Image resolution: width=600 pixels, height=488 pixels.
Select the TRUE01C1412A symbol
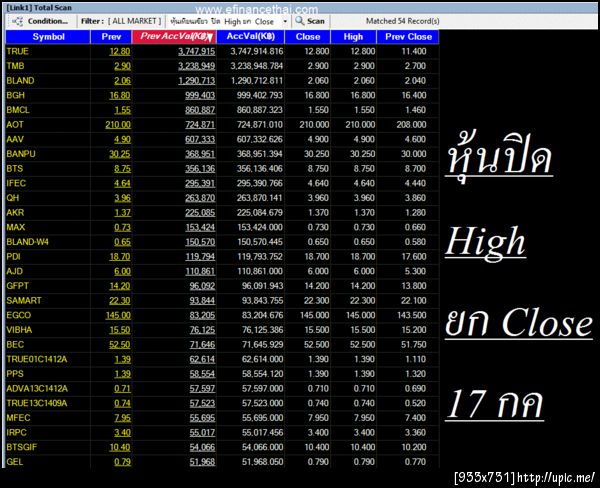click(37, 359)
